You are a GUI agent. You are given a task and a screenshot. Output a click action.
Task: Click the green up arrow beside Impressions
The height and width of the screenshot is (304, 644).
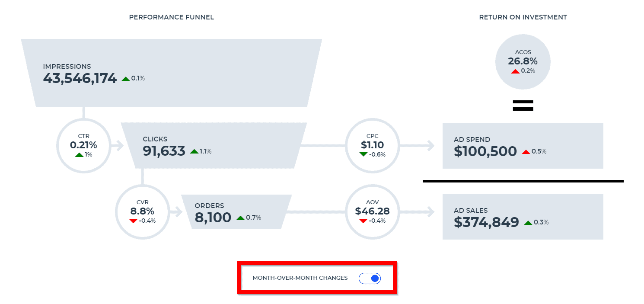point(126,79)
